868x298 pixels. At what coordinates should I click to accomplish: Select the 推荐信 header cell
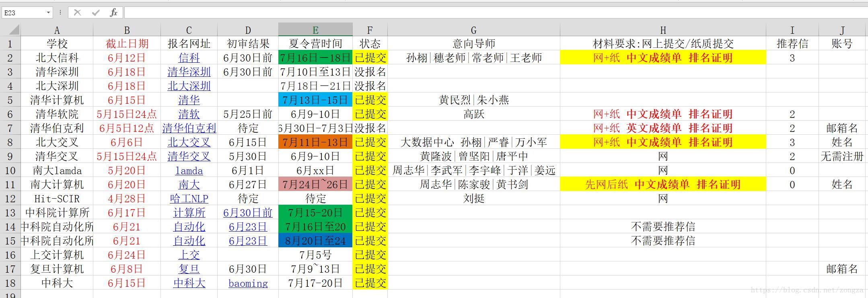coord(792,44)
